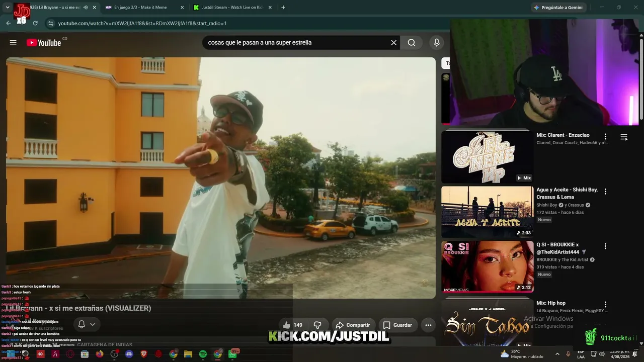
Task: Close the Make it Meme tab
Action: 182,8
